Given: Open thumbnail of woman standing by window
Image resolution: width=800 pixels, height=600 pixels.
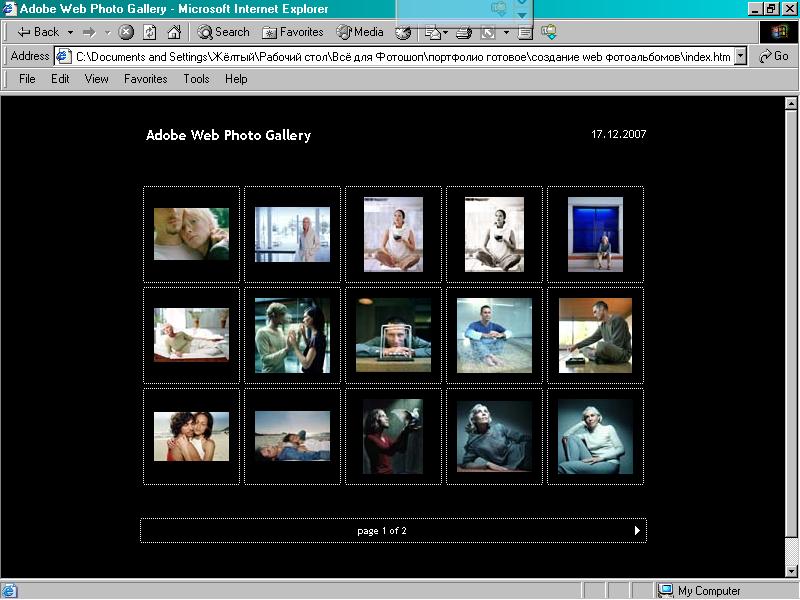Looking at the screenshot, I should (x=292, y=234).
